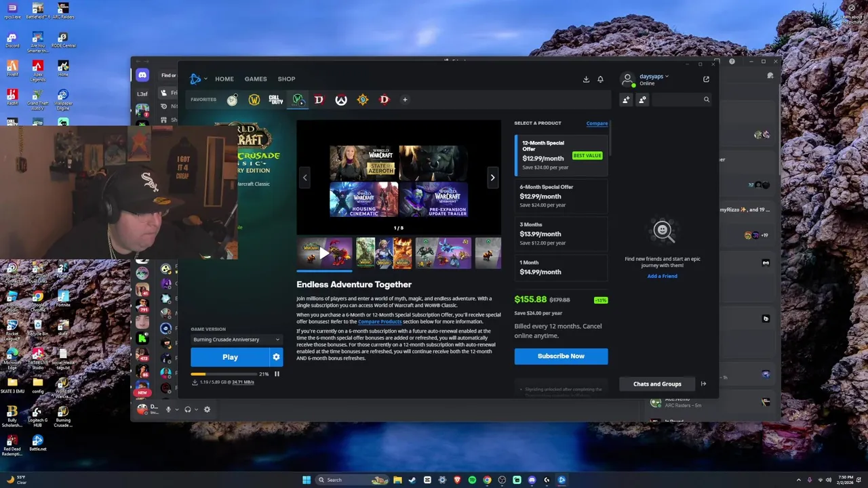Toggle Discord microphone mute

coord(169,409)
